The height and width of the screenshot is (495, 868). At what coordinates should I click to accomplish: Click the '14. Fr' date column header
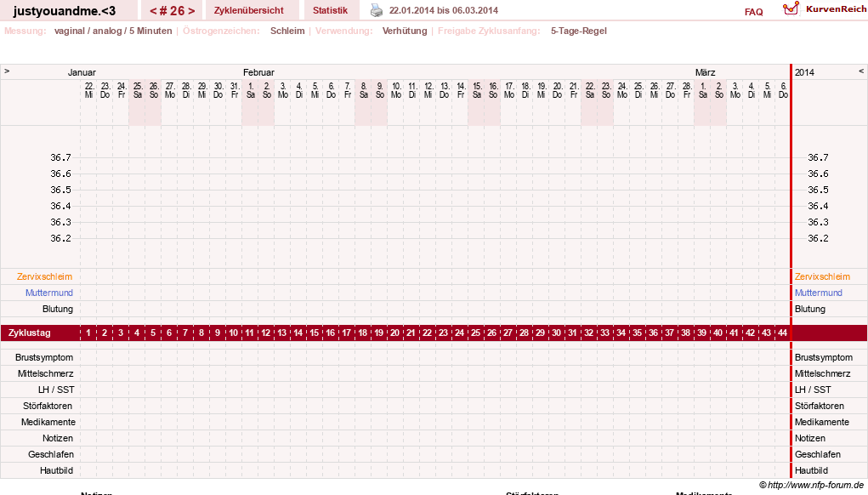click(461, 90)
